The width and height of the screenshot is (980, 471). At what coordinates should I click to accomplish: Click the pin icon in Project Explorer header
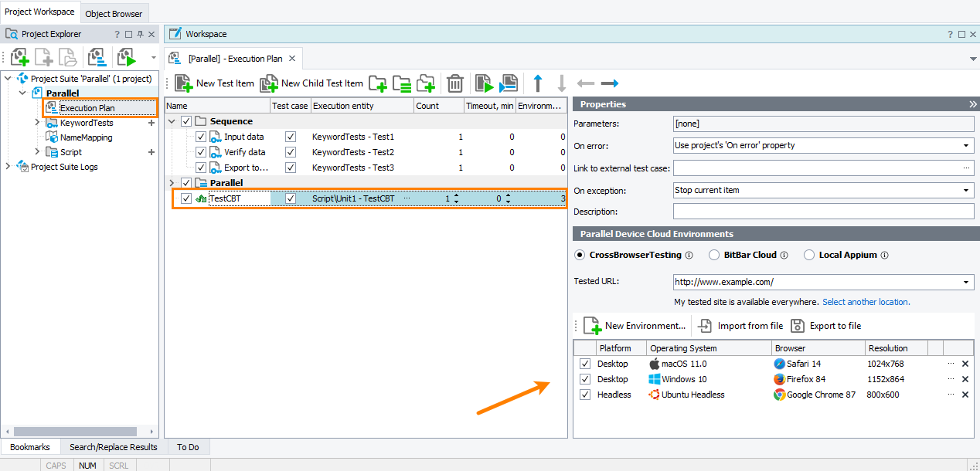[x=140, y=34]
